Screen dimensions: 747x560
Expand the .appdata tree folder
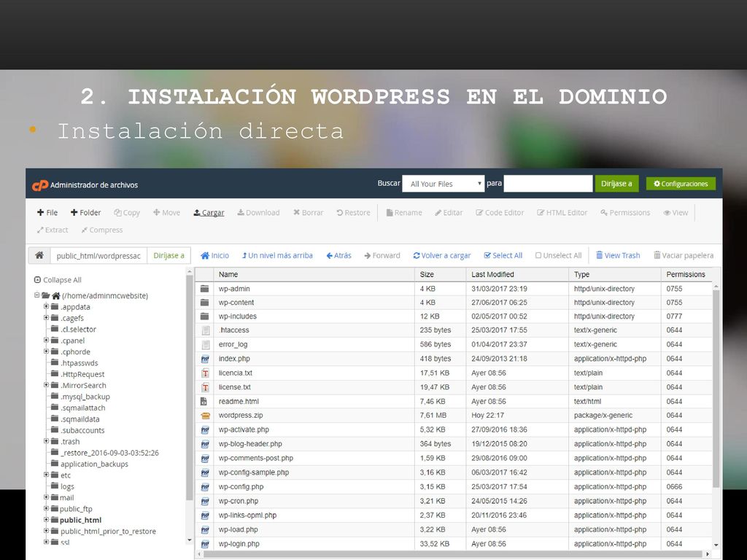click(46, 307)
